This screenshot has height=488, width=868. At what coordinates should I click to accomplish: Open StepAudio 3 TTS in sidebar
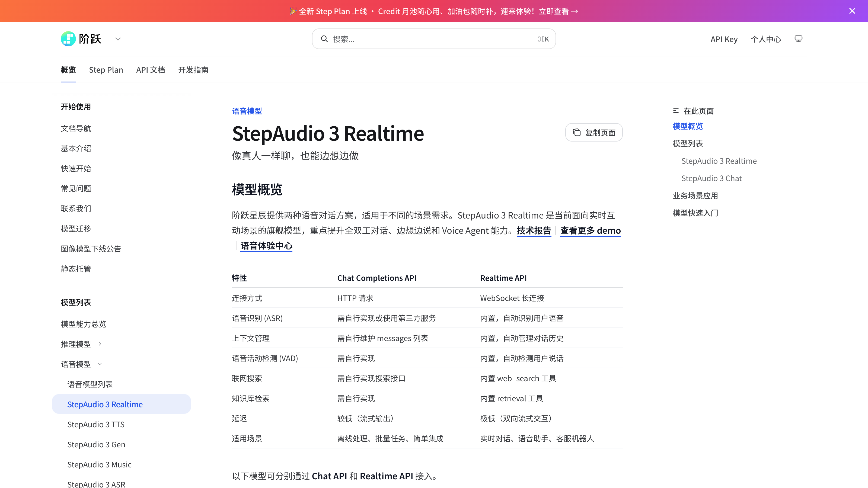point(96,424)
